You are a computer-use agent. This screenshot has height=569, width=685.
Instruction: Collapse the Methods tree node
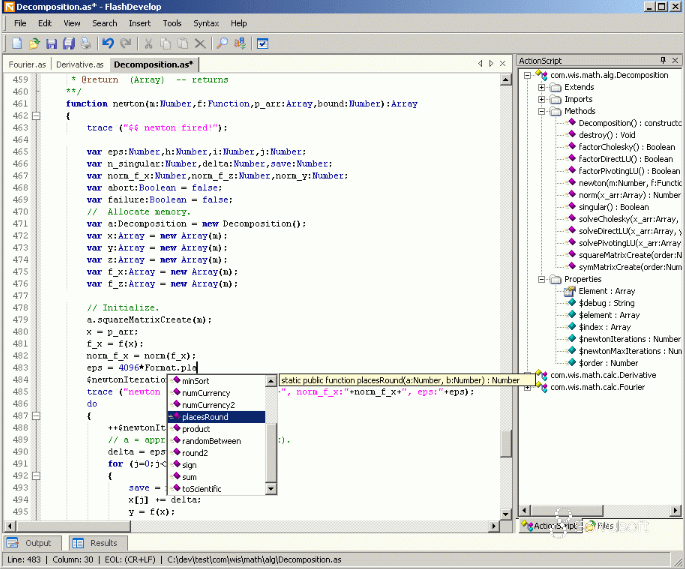542,111
